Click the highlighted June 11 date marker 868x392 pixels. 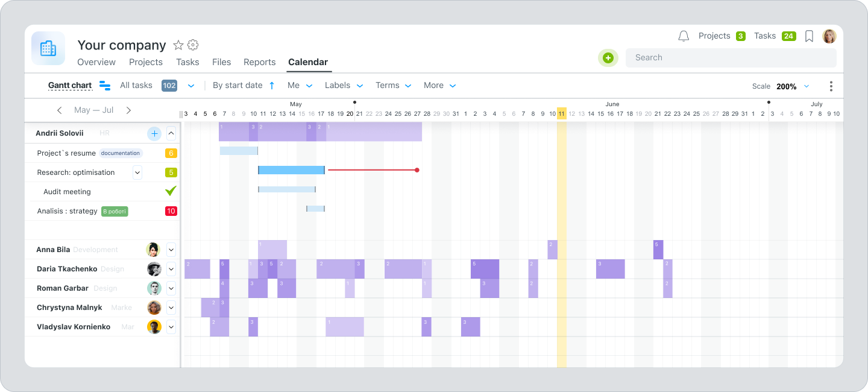tap(561, 113)
